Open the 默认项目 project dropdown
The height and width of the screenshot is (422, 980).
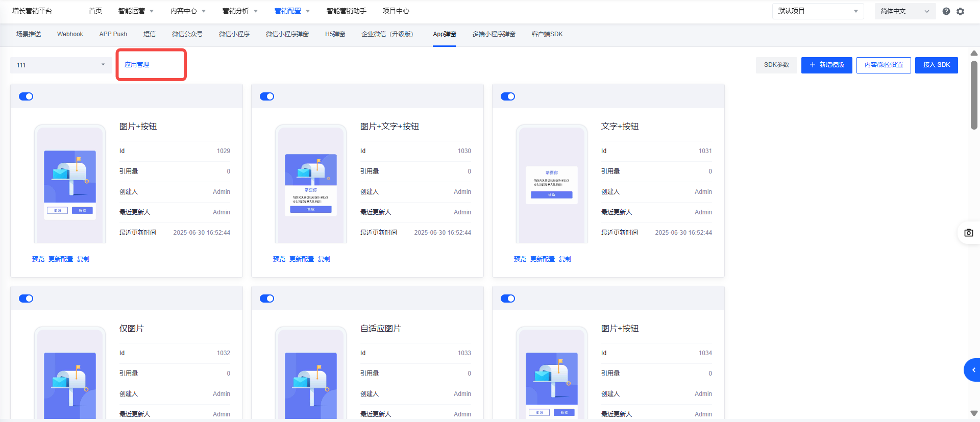(817, 11)
